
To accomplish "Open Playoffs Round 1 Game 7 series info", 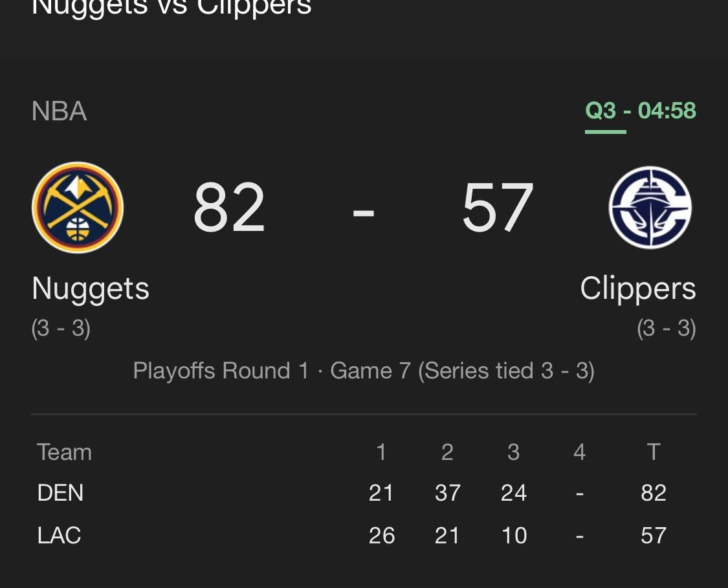I will 364,371.
